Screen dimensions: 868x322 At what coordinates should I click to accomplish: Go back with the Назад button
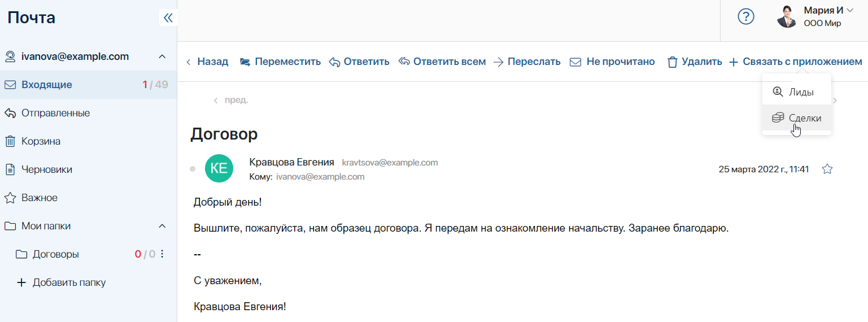click(x=207, y=62)
